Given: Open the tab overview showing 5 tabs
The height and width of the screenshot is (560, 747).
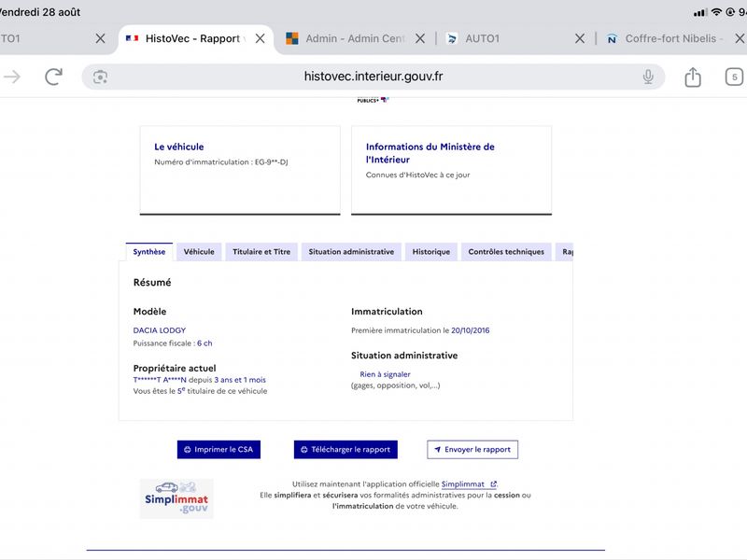Looking at the screenshot, I should coord(734,77).
